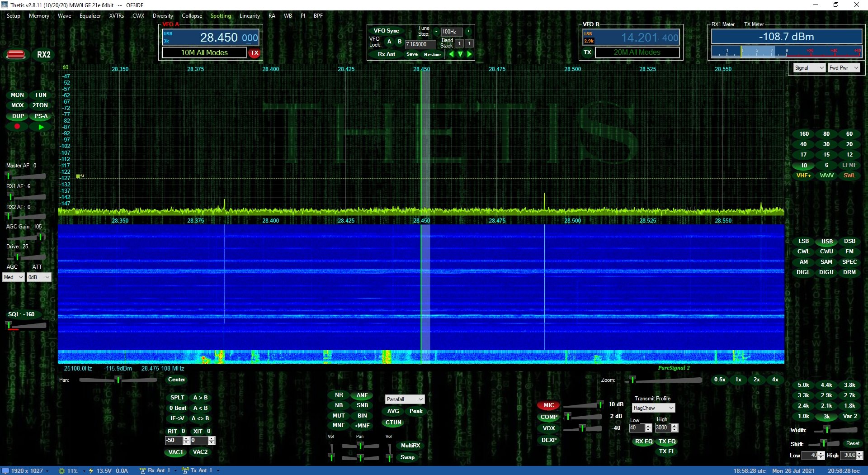Viewport: 868px width, 475px height.
Task: Toggle the RX2 receiver button
Action: (x=44, y=55)
